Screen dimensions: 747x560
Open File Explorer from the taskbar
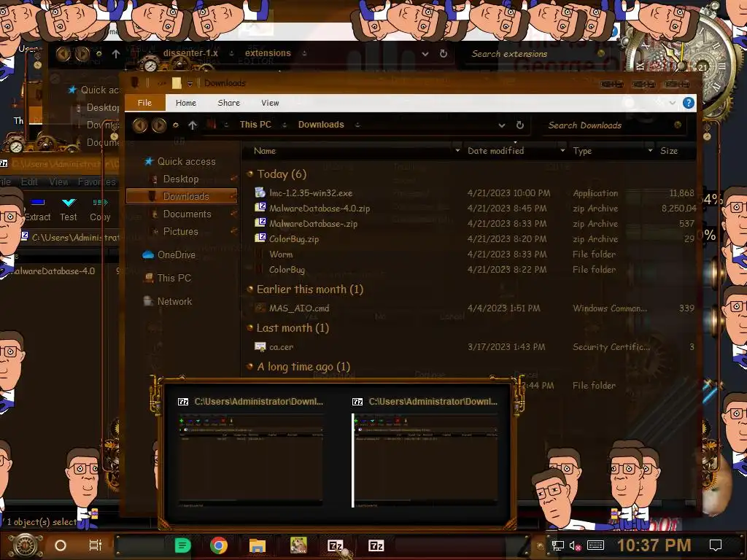[258, 545]
